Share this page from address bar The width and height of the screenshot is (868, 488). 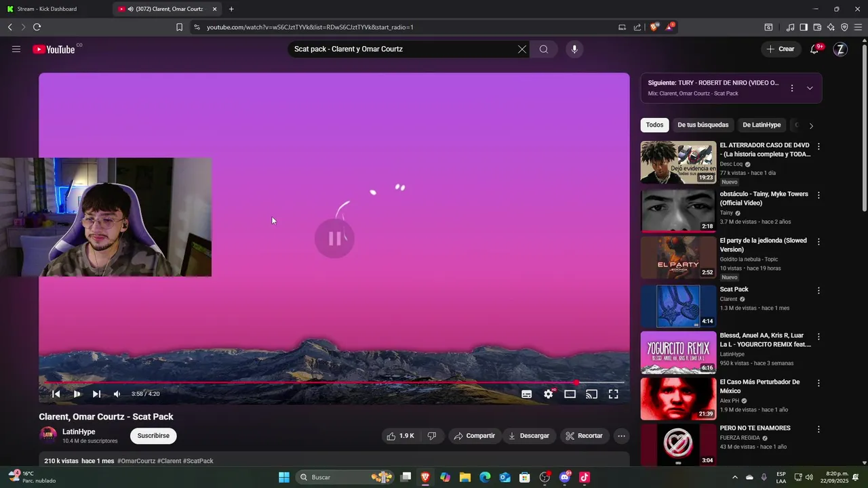coord(637,27)
